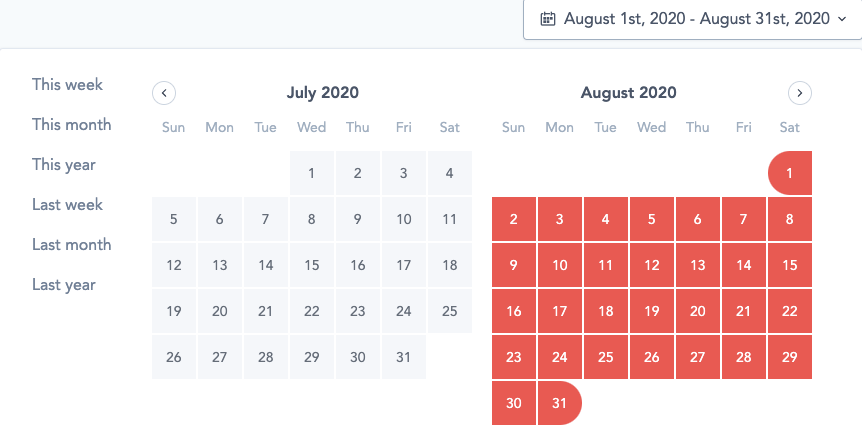
Task: Select the 'This month' preset
Action: [71, 125]
